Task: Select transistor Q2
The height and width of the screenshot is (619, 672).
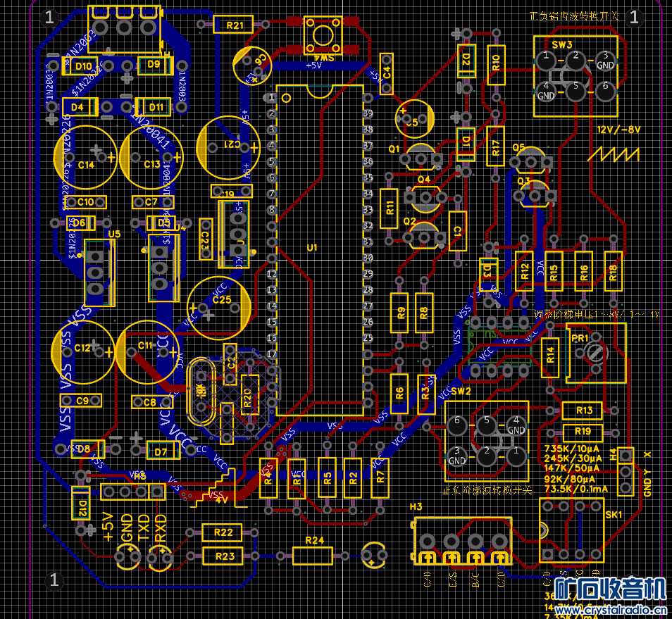Action: (x=424, y=235)
